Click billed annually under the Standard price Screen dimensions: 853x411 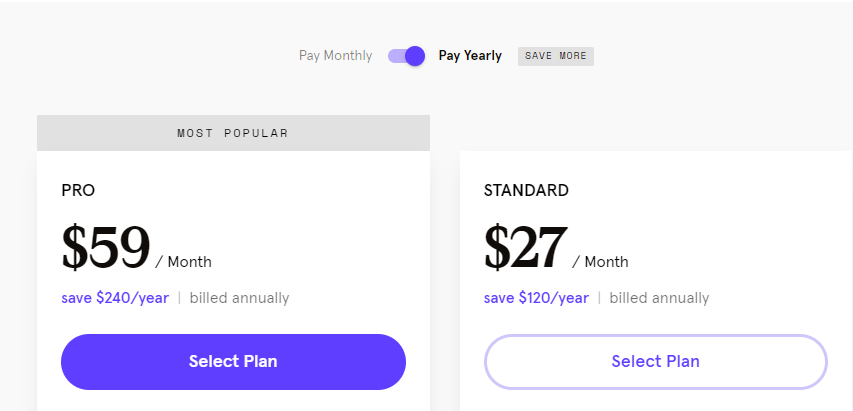click(659, 298)
